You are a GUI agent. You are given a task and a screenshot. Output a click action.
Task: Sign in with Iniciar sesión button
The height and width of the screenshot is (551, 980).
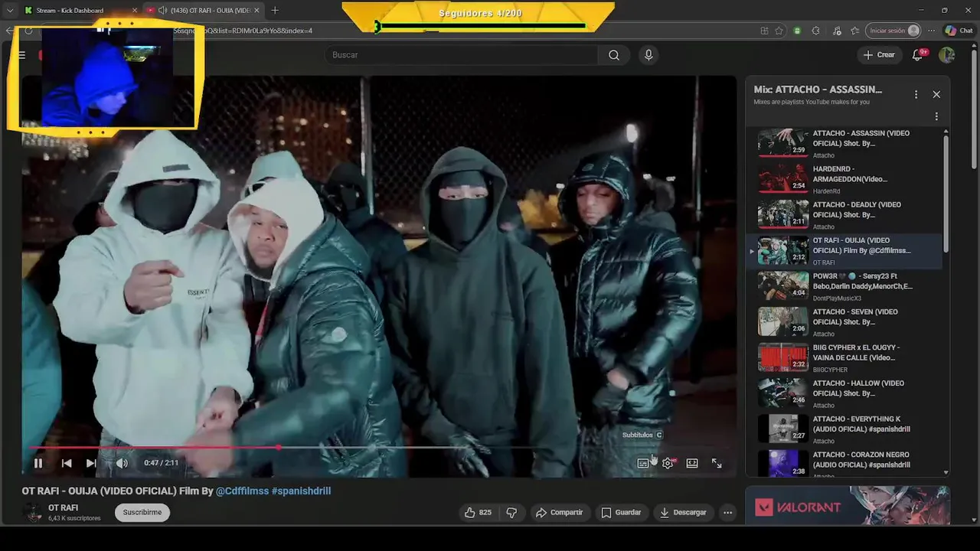[892, 31]
